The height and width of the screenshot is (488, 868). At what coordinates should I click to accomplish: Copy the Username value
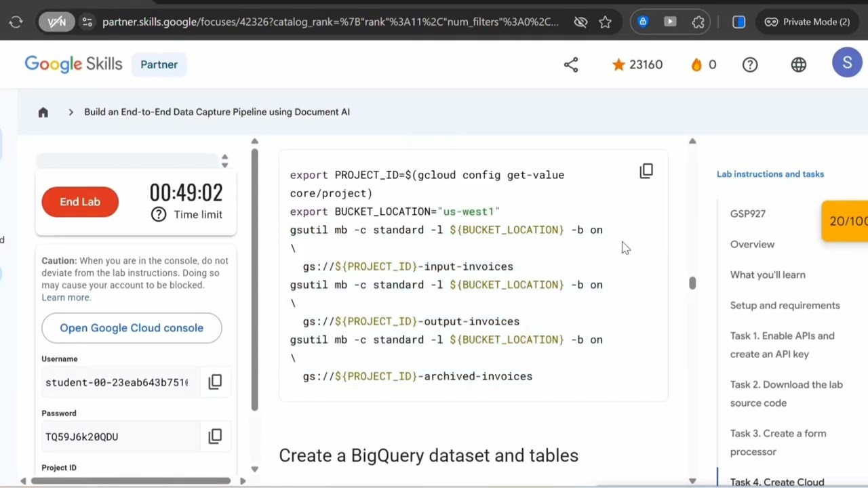[x=215, y=382]
